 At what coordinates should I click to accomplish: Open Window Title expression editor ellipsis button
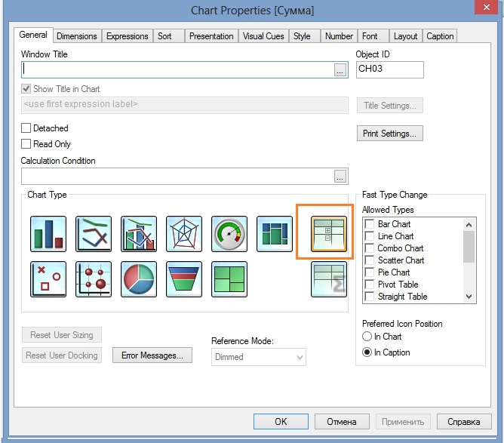pos(340,69)
